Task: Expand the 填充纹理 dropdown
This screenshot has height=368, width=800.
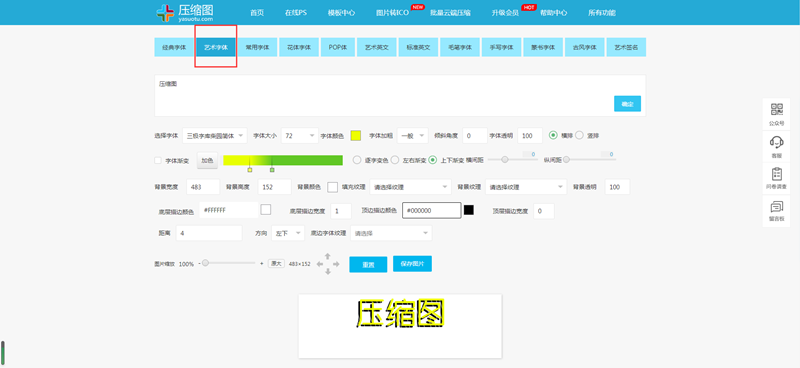Action: [x=411, y=187]
